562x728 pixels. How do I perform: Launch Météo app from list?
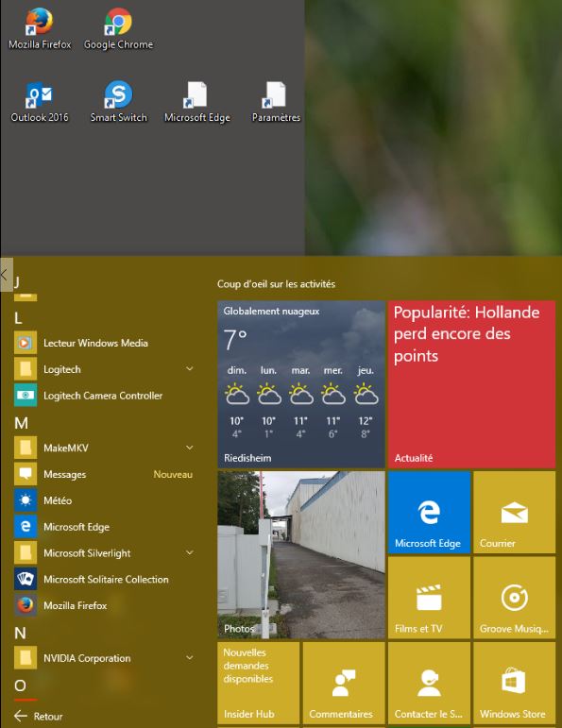pos(104,500)
